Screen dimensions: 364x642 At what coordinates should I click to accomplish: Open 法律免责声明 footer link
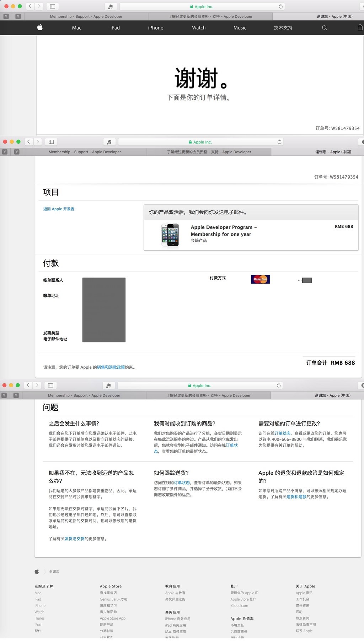click(x=306, y=625)
